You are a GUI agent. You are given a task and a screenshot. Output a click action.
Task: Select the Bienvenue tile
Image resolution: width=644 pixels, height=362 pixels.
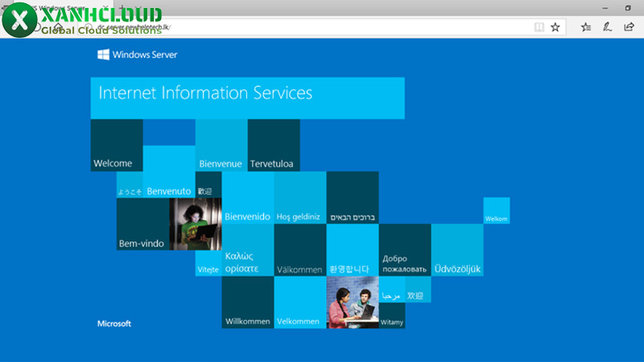coord(221,146)
